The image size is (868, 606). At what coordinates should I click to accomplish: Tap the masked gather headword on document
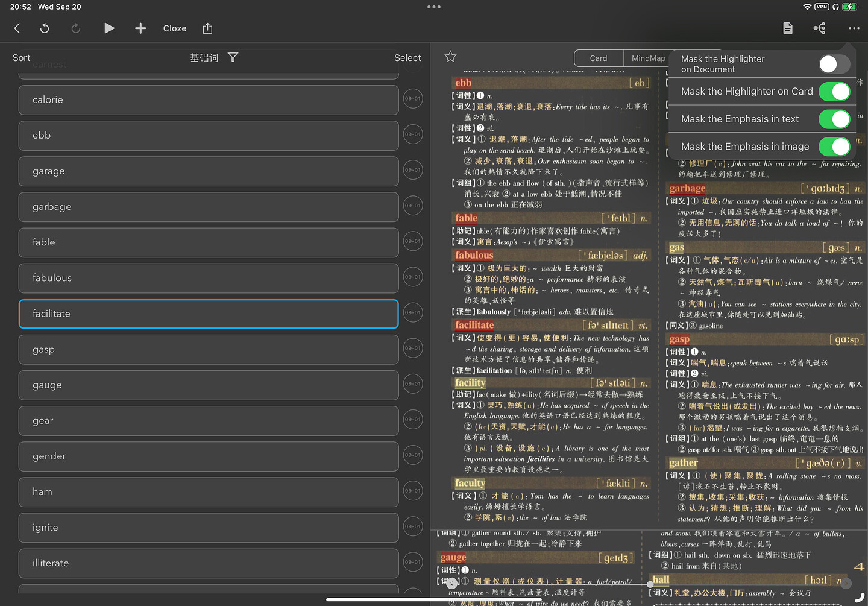click(683, 463)
